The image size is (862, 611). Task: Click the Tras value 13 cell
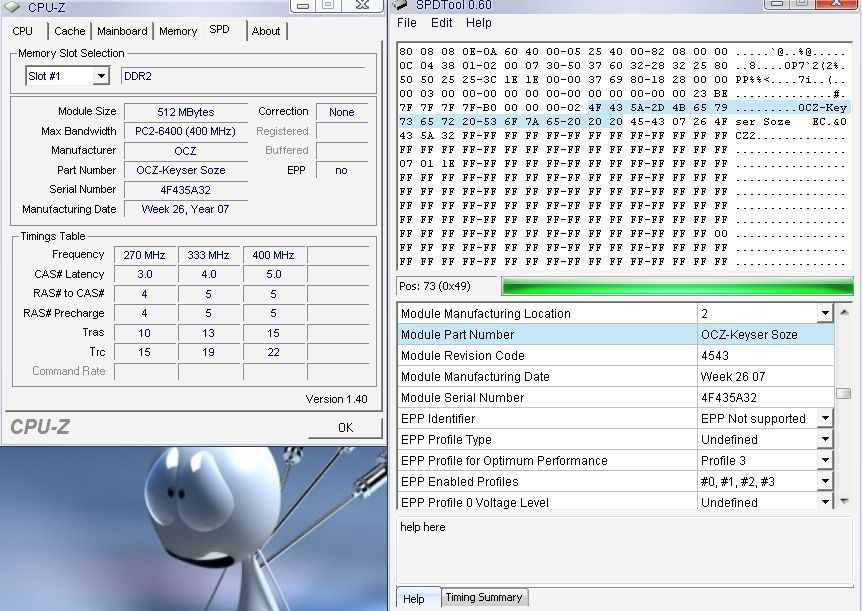tap(209, 333)
